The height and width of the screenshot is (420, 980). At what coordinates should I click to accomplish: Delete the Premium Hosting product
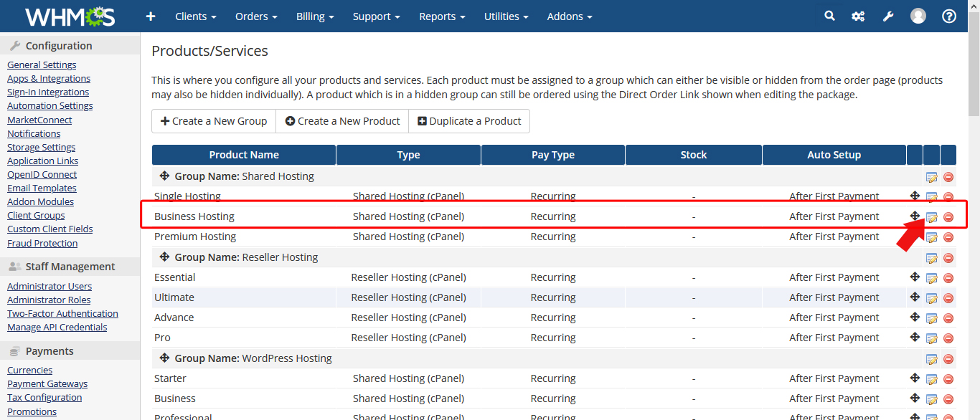948,237
